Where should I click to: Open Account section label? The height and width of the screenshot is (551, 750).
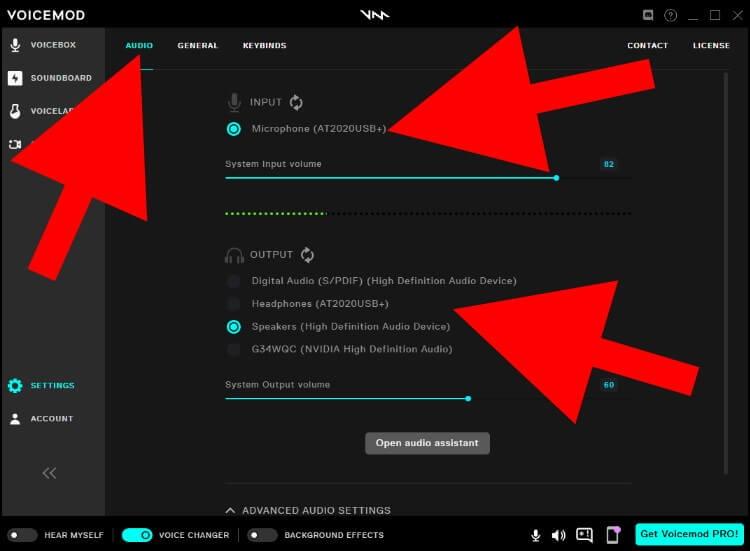coord(52,419)
